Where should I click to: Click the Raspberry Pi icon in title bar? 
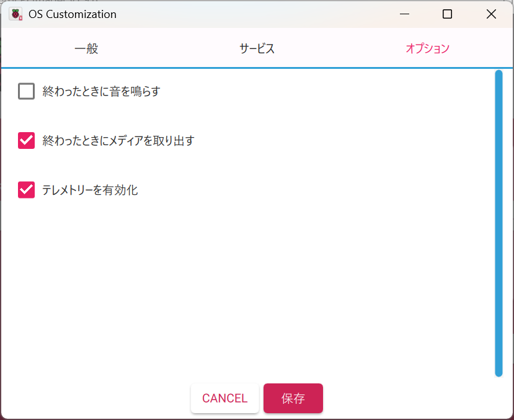click(15, 14)
